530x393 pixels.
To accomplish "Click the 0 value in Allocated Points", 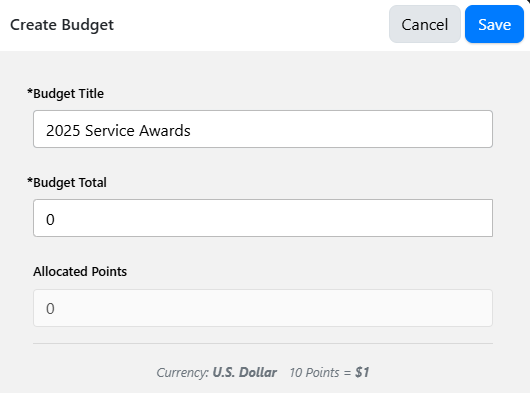I will click(50, 309).
